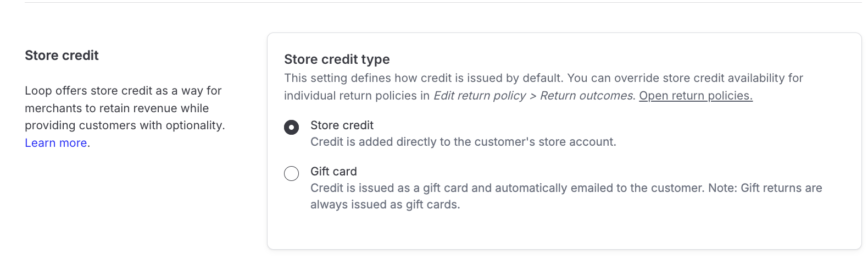Screen dimensions: 868x275
Task: Select the Store credit radio button
Action: pyautogui.click(x=291, y=128)
